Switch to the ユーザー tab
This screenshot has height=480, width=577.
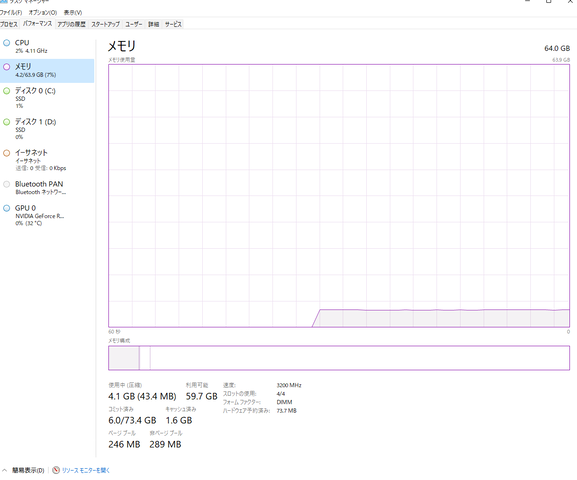(134, 24)
